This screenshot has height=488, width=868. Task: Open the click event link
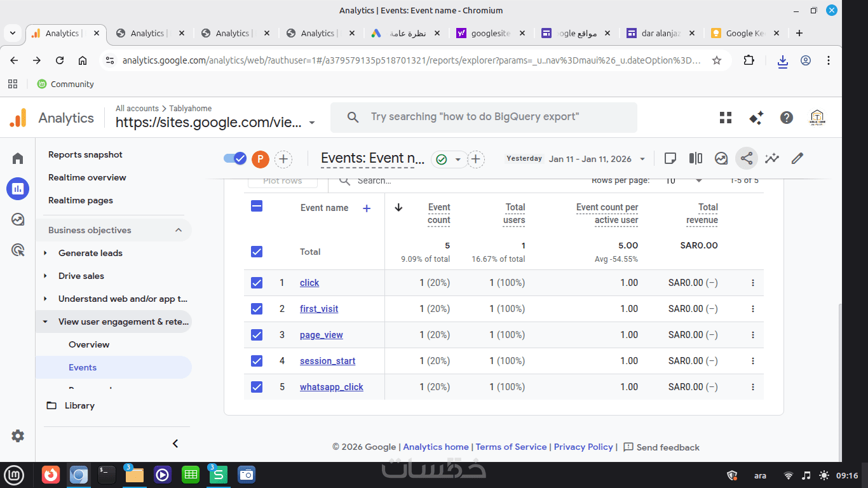tap(309, 283)
